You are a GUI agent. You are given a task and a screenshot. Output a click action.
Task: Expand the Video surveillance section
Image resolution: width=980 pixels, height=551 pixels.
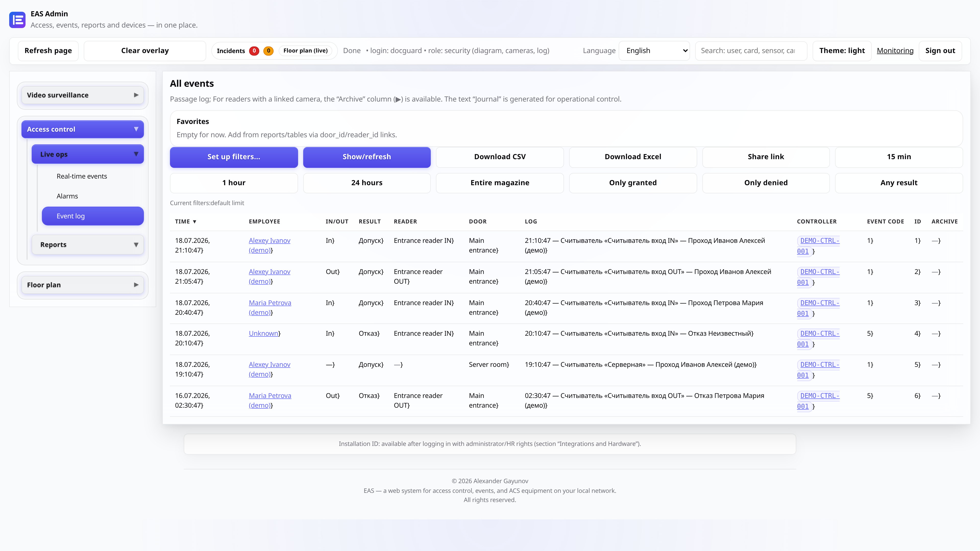tap(82, 95)
